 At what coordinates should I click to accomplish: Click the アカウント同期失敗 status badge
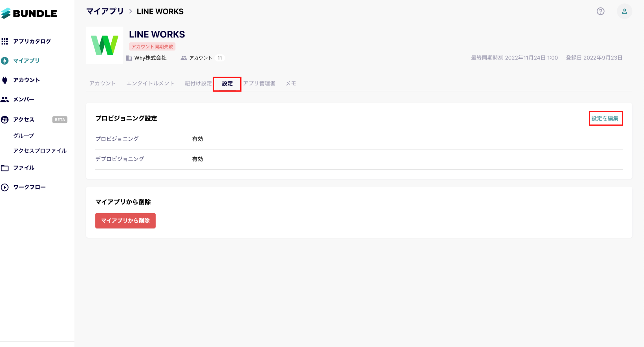pos(152,46)
